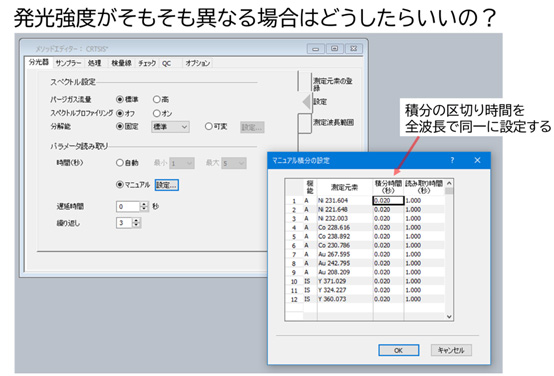This screenshot has height=376, width=554.
Task: Click the 積分時間 cell for Y 360.073
Action: pyautogui.click(x=388, y=299)
